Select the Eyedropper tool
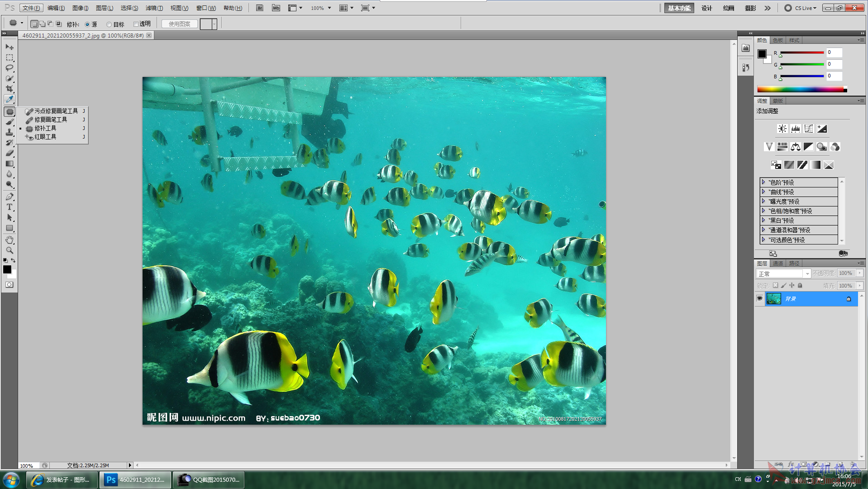This screenshot has width=868, height=489. (x=10, y=99)
